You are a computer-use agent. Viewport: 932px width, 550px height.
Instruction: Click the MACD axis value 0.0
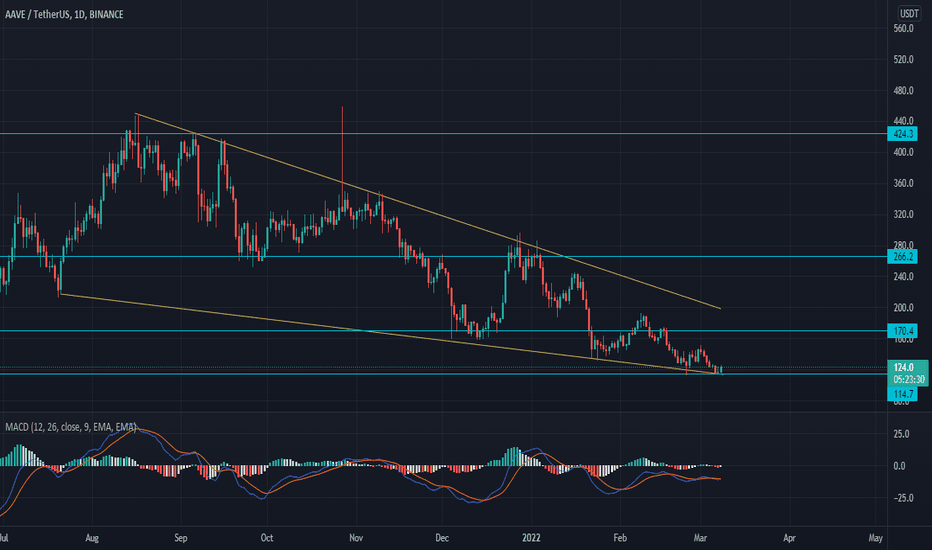click(x=899, y=466)
